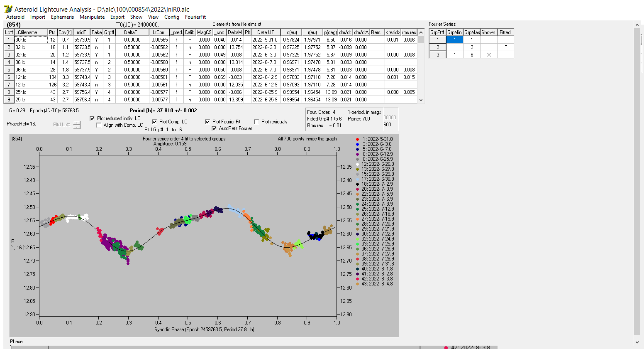
Task: Click the PhaseRef= 16. text
Action: [x=21, y=124]
